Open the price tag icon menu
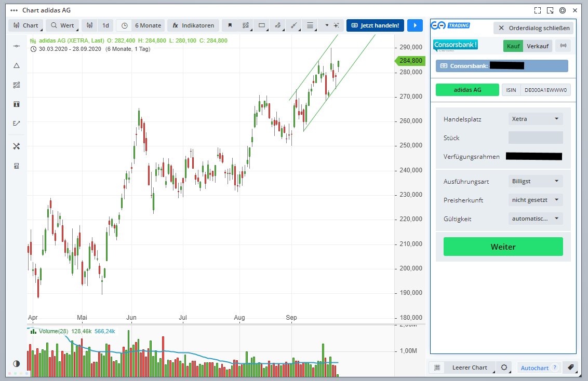The width and height of the screenshot is (588, 381). (570, 367)
